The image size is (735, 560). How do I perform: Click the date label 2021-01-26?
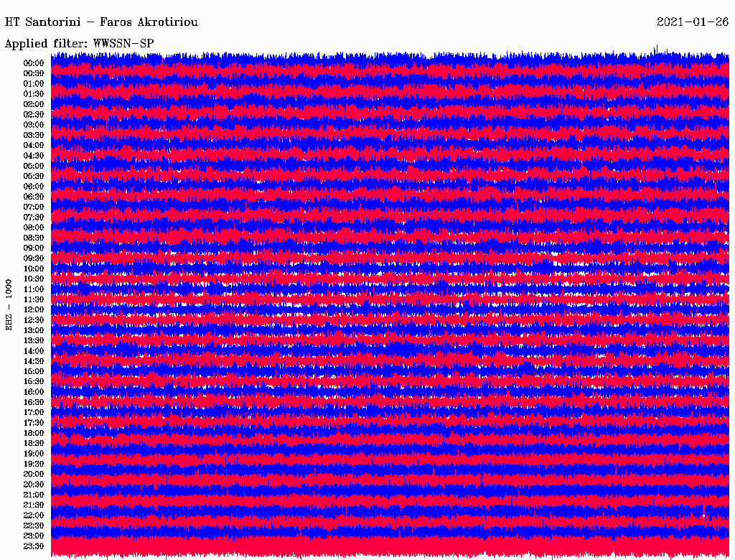coord(693,22)
